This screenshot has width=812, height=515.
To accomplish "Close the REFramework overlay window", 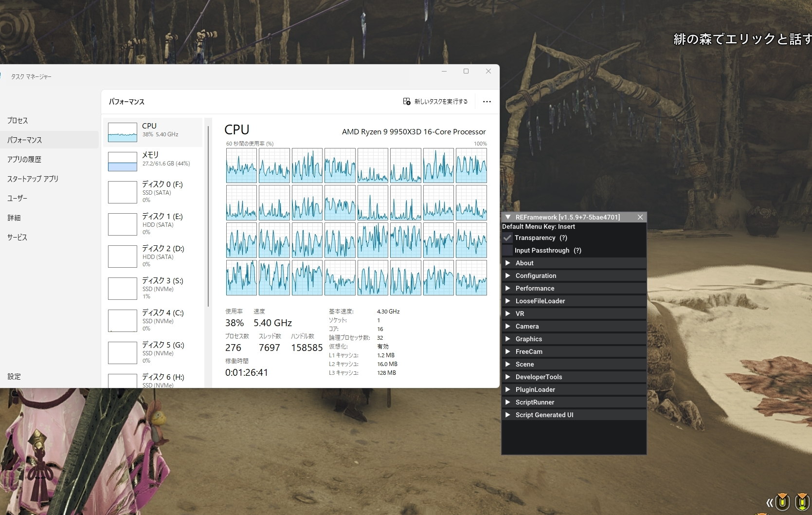I will (640, 217).
